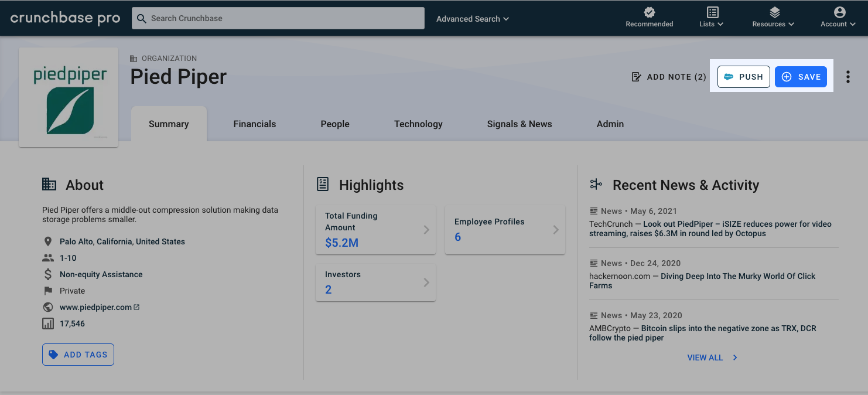This screenshot has height=395, width=868.
Task: Switch to the Financials tab
Action: 254,124
